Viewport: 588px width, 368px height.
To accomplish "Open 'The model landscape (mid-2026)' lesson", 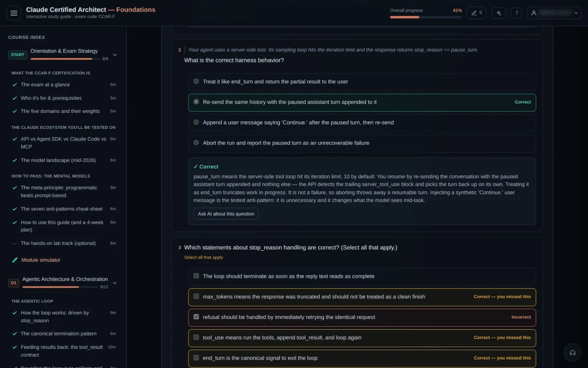I will pos(58,160).
